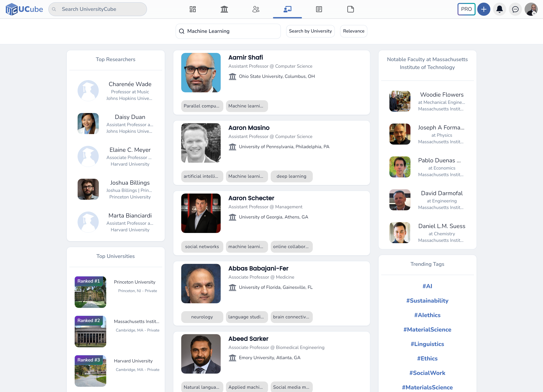This screenshot has width=543, height=392.
Task: Open the Search by University filter
Action: point(310,31)
